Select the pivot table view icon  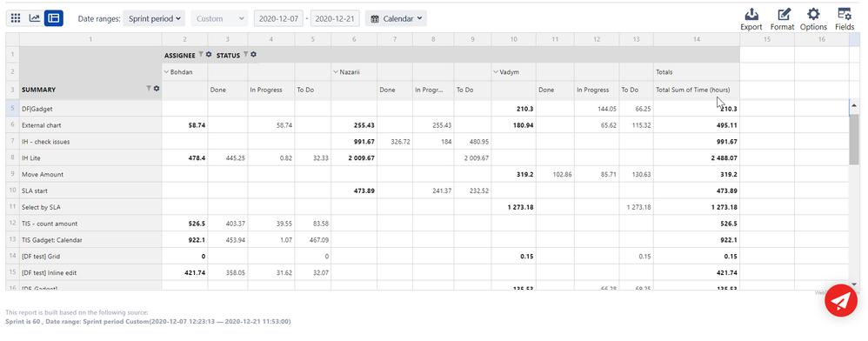(x=54, y=18)
